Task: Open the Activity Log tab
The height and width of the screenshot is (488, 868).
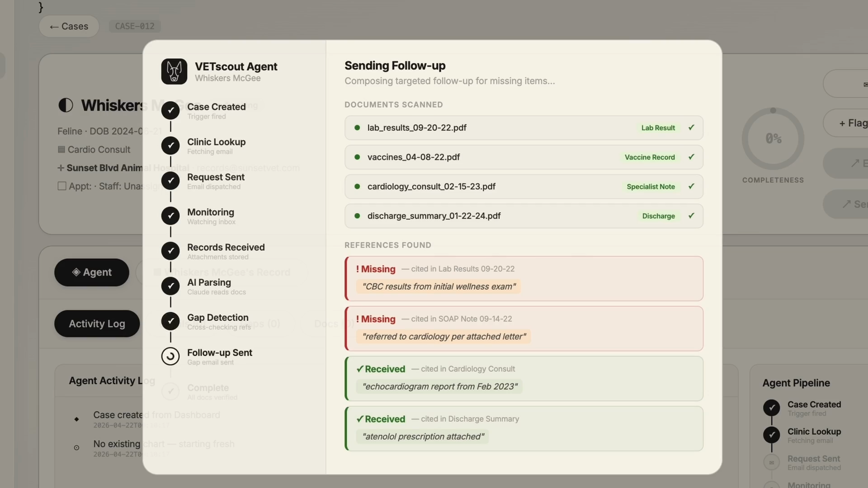Action: coord(97,324)
